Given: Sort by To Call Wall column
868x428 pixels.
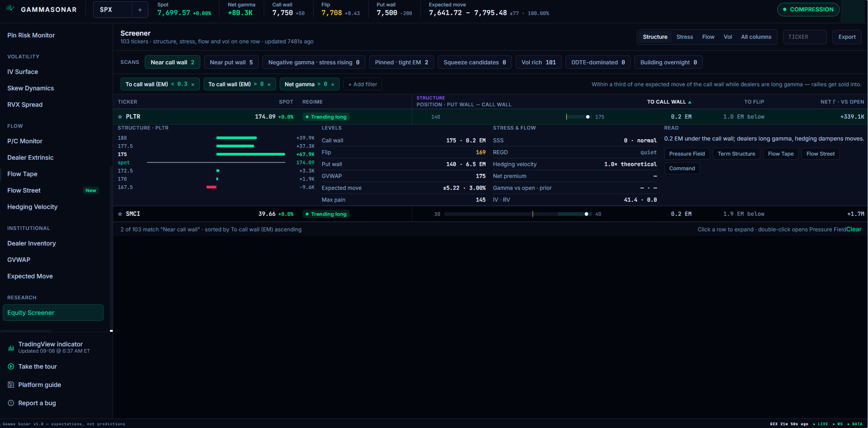Looking at the screenshot, I should click(669, 102).
